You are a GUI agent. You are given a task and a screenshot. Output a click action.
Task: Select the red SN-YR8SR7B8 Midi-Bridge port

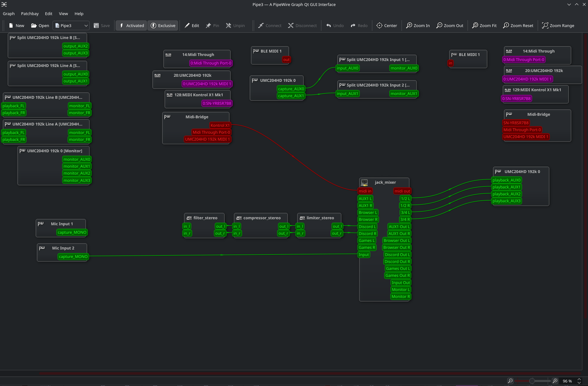[x=516, y=123]
